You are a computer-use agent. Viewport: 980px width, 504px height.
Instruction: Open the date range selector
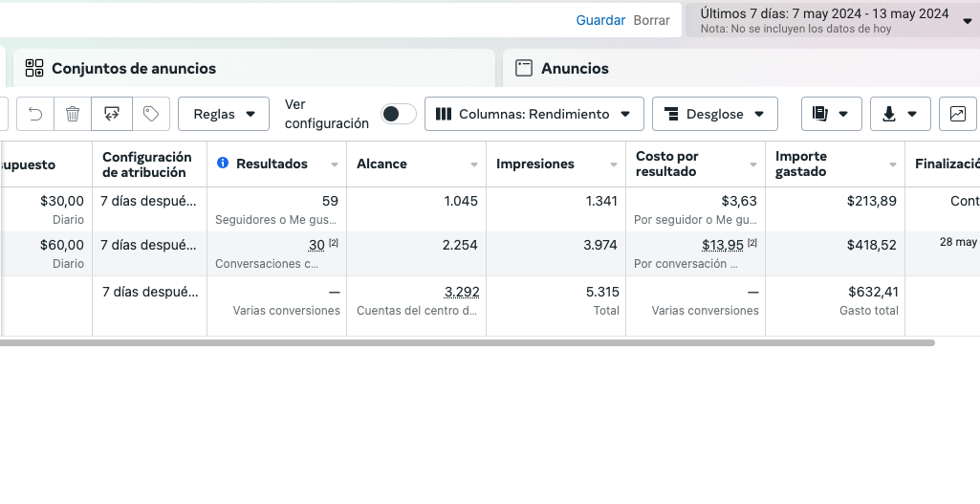[x=832, y=20]
